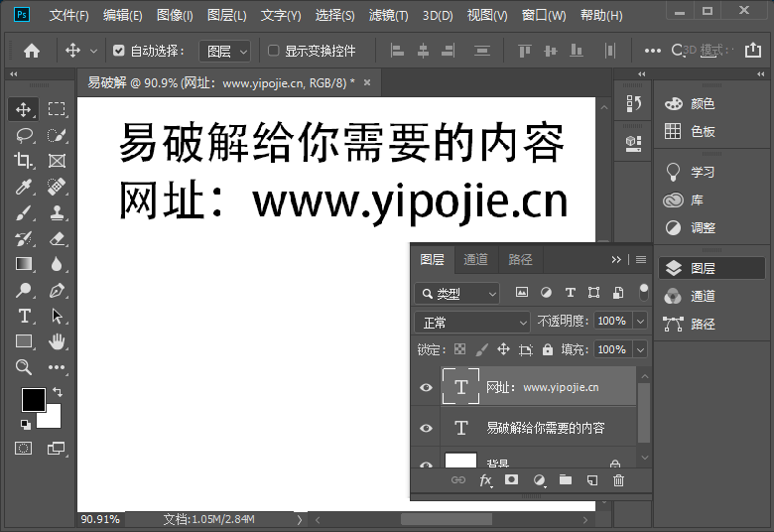Viewport: 774px width, 532px height.
Task: Toggle Quick Mask mode
Action: point(23,449)
